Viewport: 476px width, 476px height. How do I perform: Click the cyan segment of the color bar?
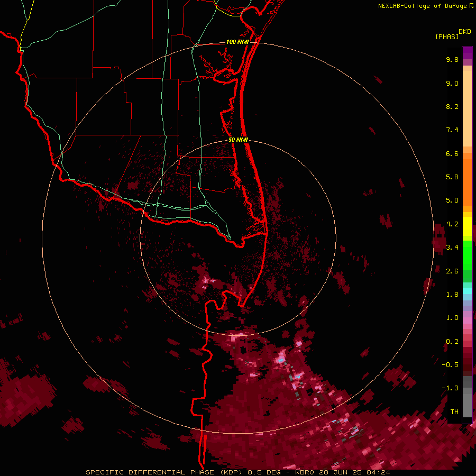(467, 291)
